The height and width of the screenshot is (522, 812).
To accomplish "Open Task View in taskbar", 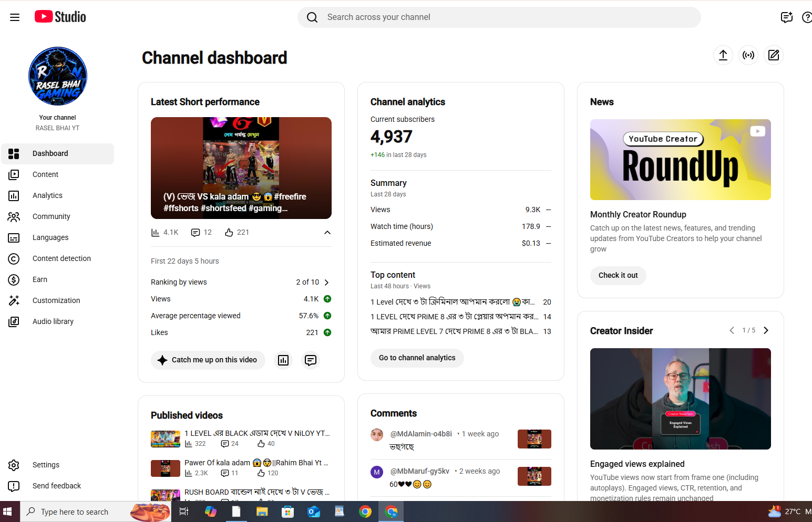I will (184, 511).
